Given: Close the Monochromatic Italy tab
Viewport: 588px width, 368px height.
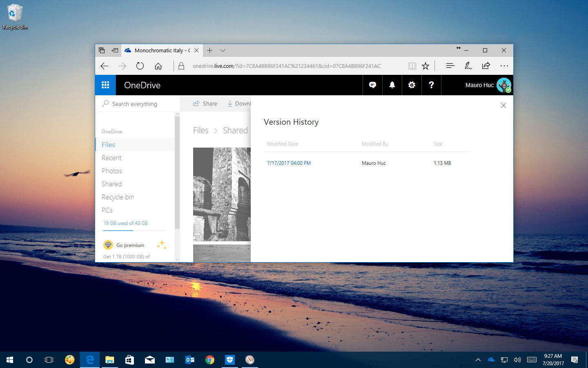Looking at the screenshot, I should (196, 50).
